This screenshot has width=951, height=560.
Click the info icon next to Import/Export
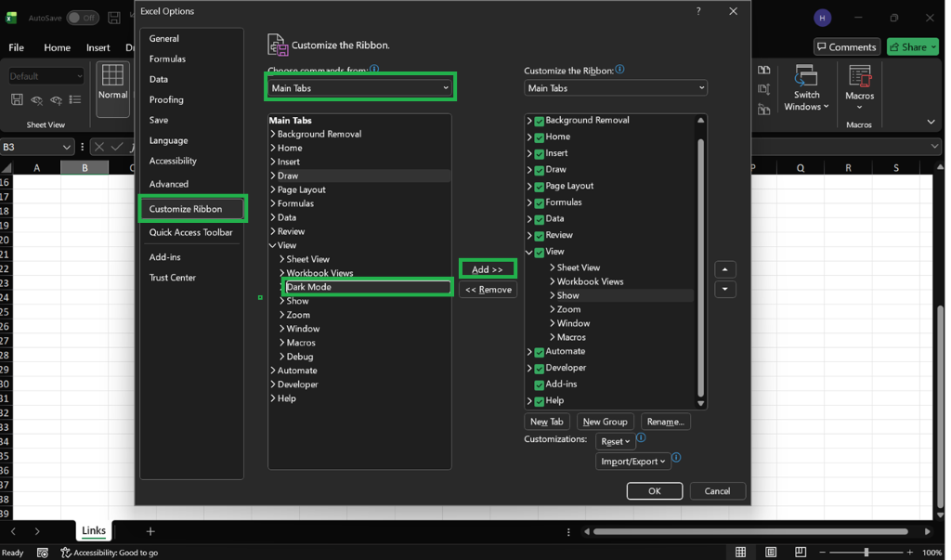(x=676, y=458)
